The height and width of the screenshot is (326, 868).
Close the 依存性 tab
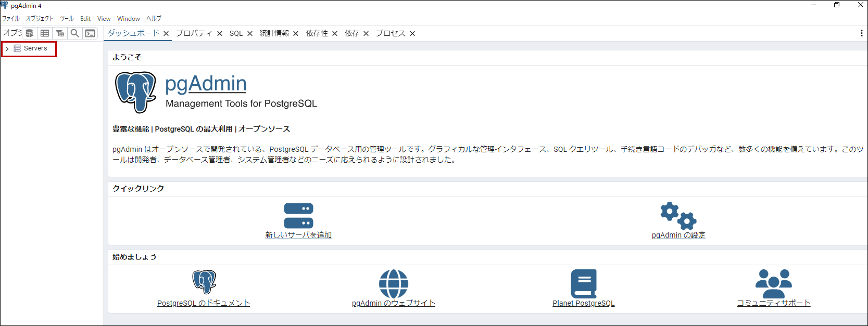pos(335,33)
